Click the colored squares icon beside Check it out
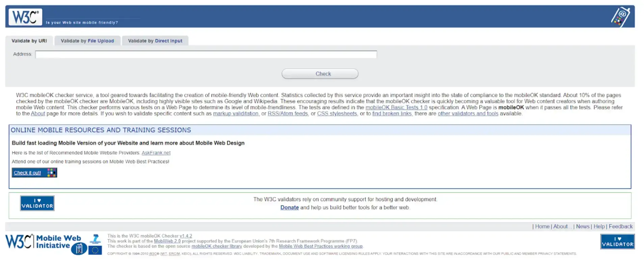The image size is (644, 262). (x=51, y=173)
